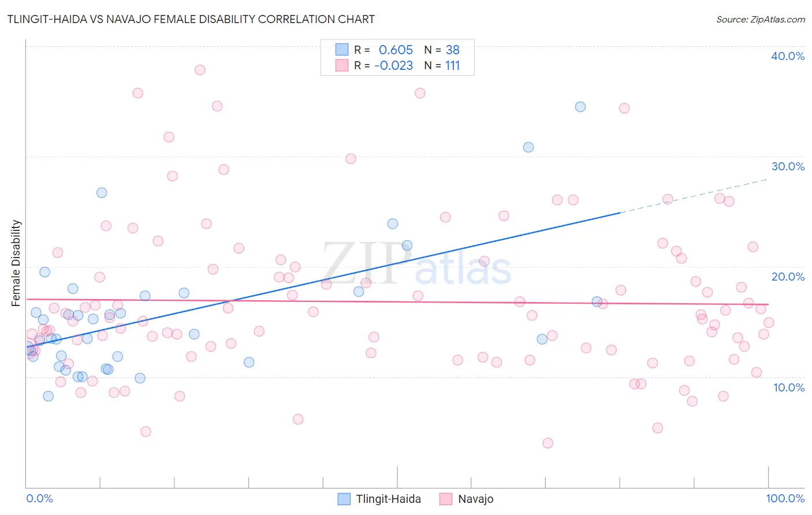
Task: Click the Female Disability axis title
Action: (16, 263)
